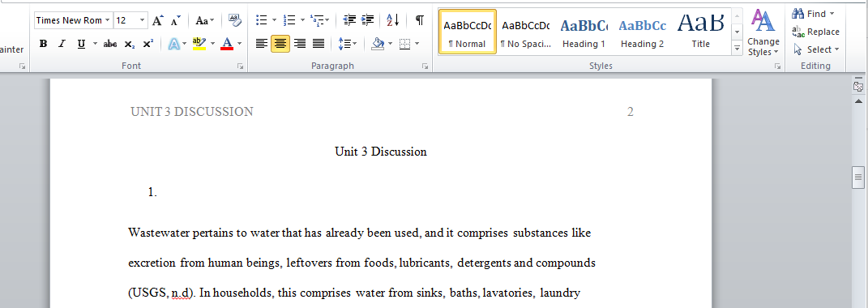Click Decrease Indent icon
The height and width of the screenshot is (308, 868).
(x=349, y=20)
